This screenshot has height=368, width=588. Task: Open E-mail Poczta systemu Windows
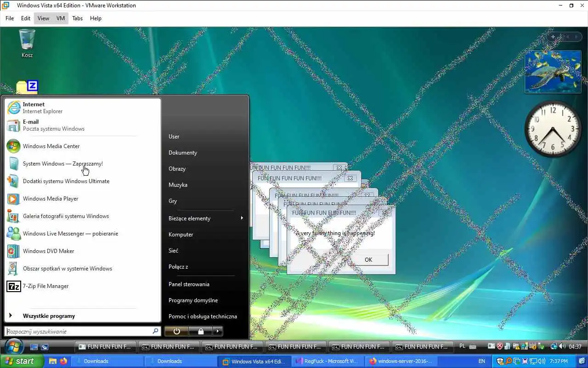[x=83, y=125]
